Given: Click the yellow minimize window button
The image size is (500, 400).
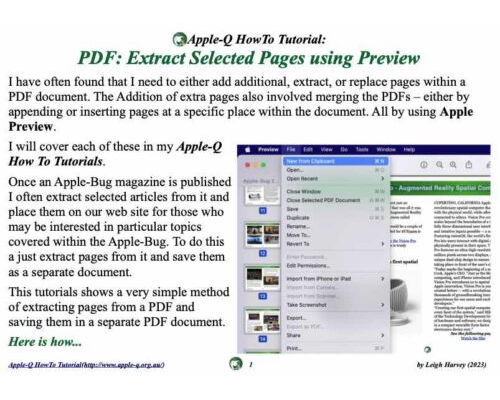Looking at the screenshot, I should point(256,165).
